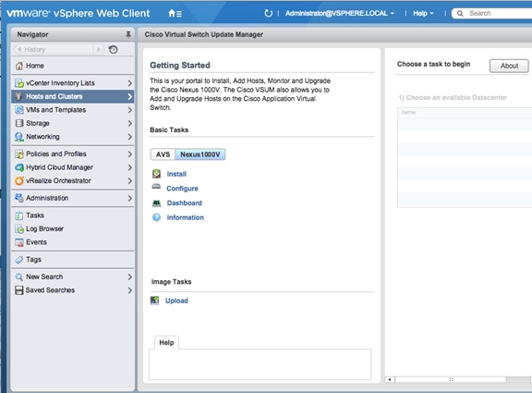Viewport: 532px width, 393px height.
Task: Expand Hybrid Cloud Manager chevron
Action: [129, 167]
